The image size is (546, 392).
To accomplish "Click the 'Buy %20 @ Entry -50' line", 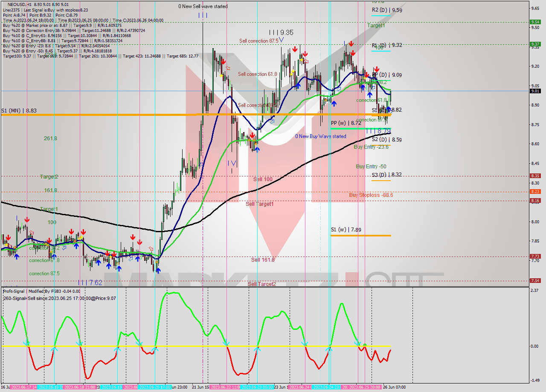I will click(57, 51).
